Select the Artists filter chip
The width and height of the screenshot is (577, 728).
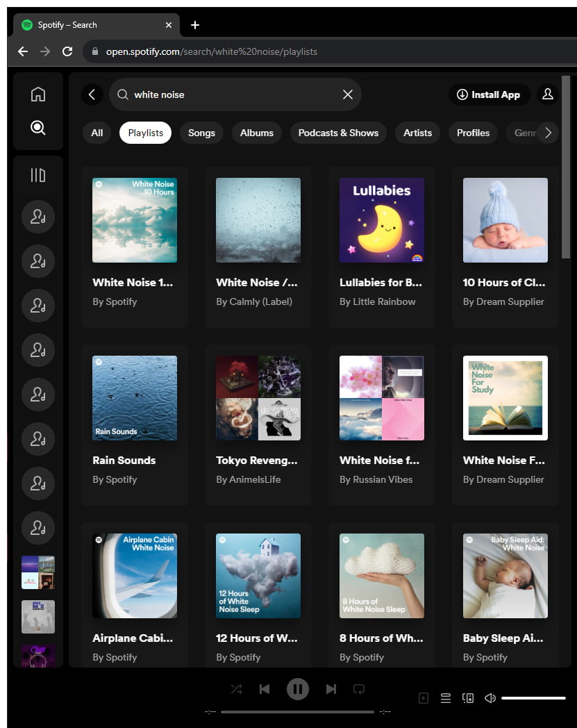pos(418,133)
